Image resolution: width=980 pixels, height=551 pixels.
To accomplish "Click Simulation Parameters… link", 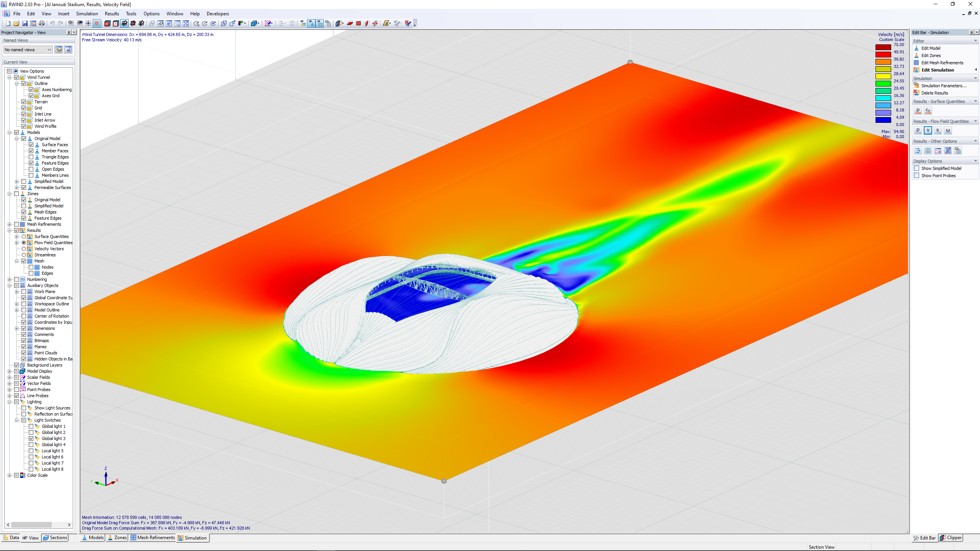I will [x=944, y=86].
